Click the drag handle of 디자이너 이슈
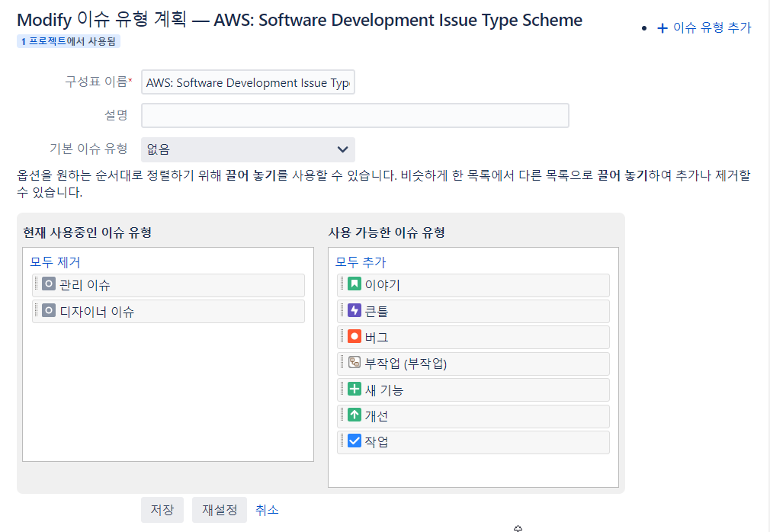770x532 pixels. pos(37,309)
